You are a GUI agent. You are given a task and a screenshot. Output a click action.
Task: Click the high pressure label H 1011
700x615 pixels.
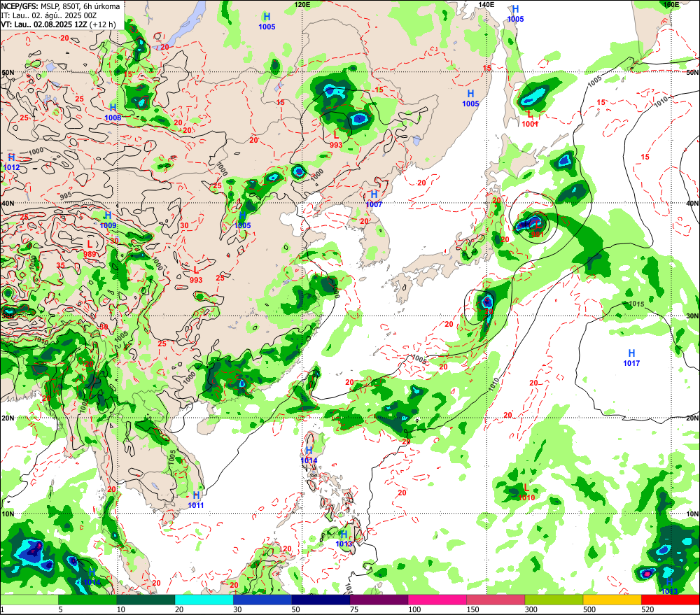(196, 500)
